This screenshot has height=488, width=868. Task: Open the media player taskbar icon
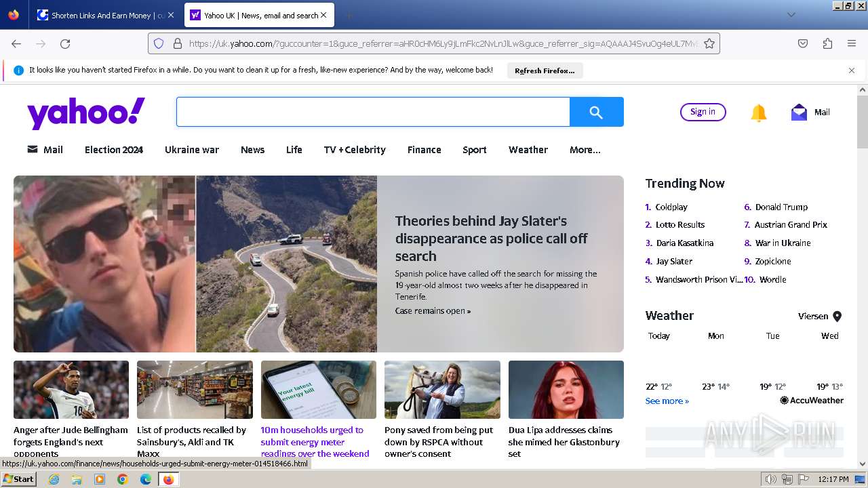click(x=100, y=479)
